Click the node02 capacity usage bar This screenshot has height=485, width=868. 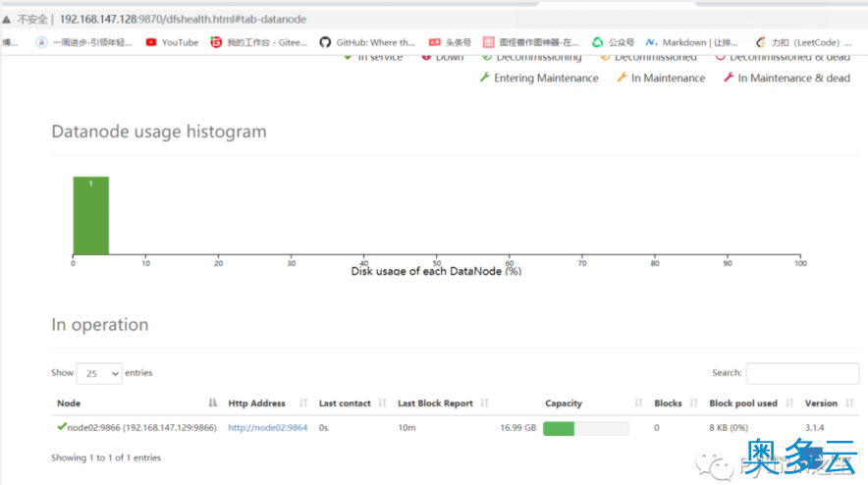click(x=585, y=428)
